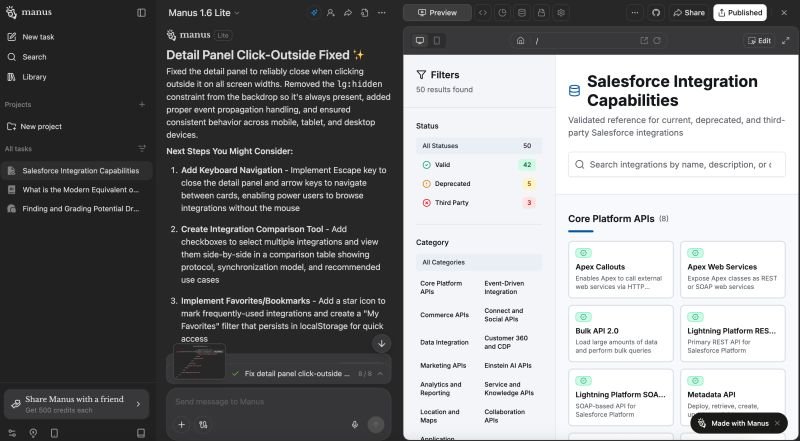Open settings sliders icon in sidebar footer
Viewport: 800px width, 441px height.
click(x=12, y=433)
